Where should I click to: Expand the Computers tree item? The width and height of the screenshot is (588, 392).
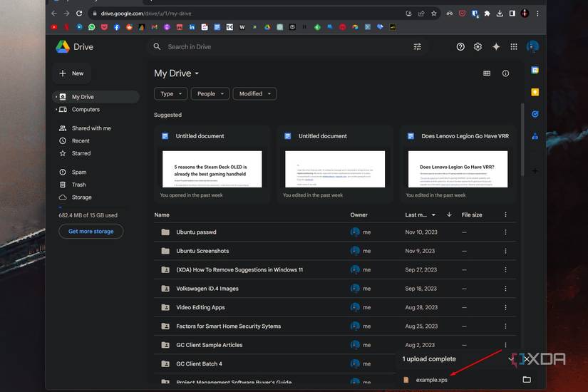coord(56,110)
